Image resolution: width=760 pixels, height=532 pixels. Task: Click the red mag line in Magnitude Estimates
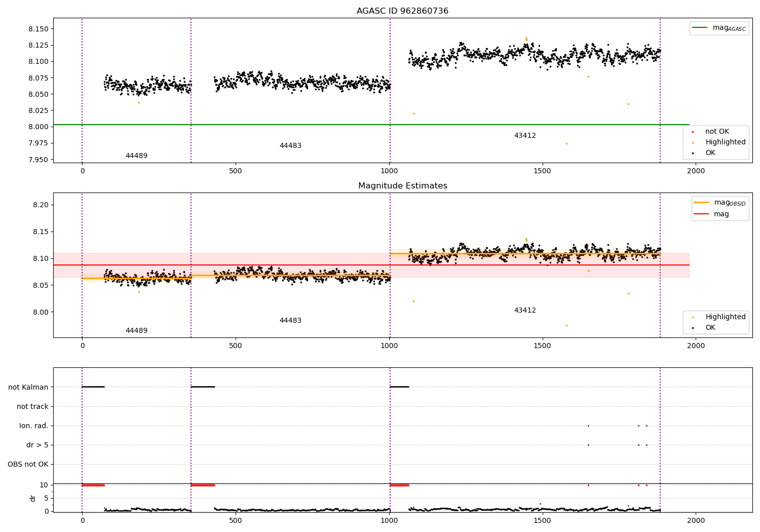pos(371,265)
